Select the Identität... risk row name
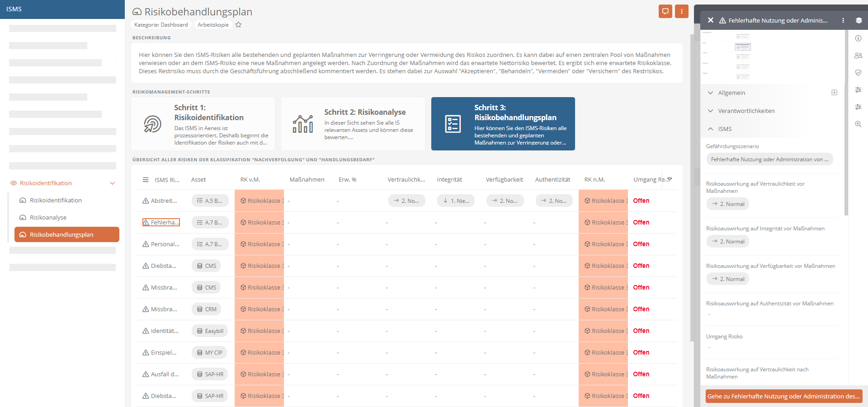Viewport: 868px width, 407px height. pyautogui.click(x=165, y=331)
